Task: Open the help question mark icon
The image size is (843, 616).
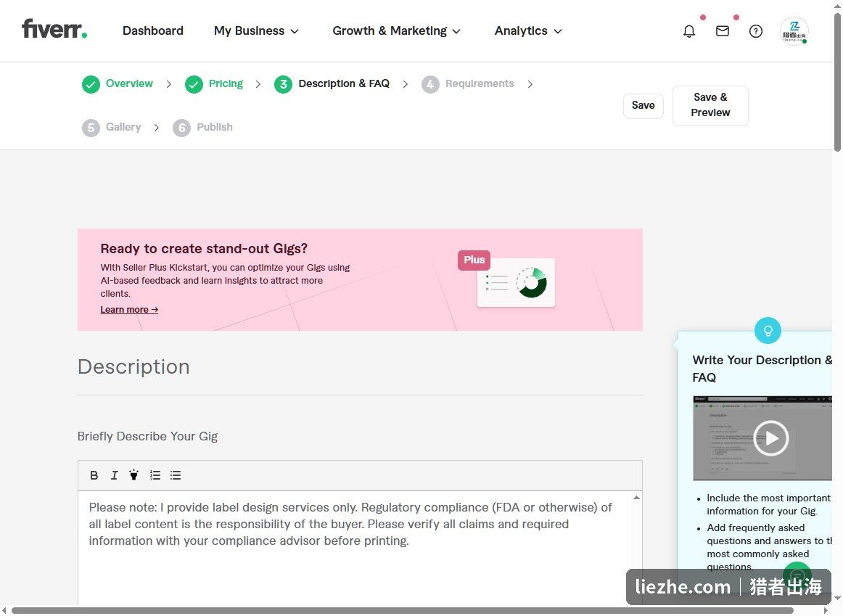Action: click(756, 31)
